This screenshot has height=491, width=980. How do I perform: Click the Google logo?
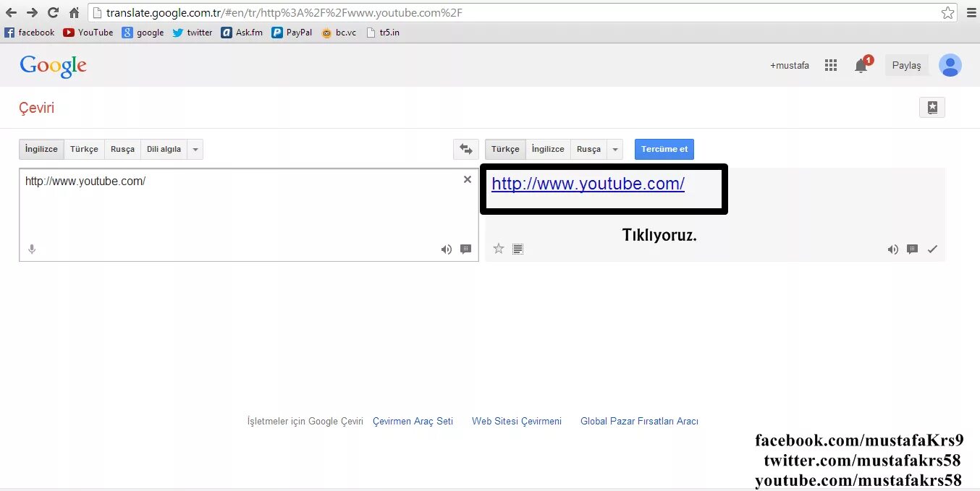coord(54,66)
